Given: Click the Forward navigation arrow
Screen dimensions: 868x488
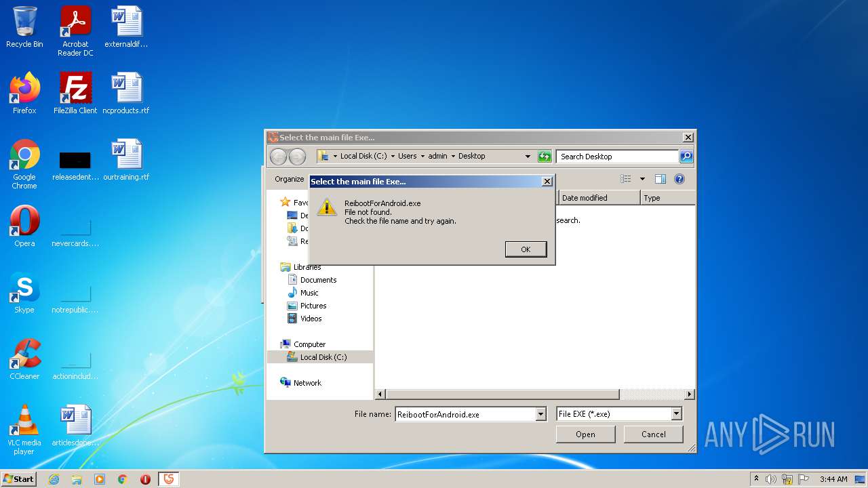Looking at the screenshot, I should (x=297, y=157).
